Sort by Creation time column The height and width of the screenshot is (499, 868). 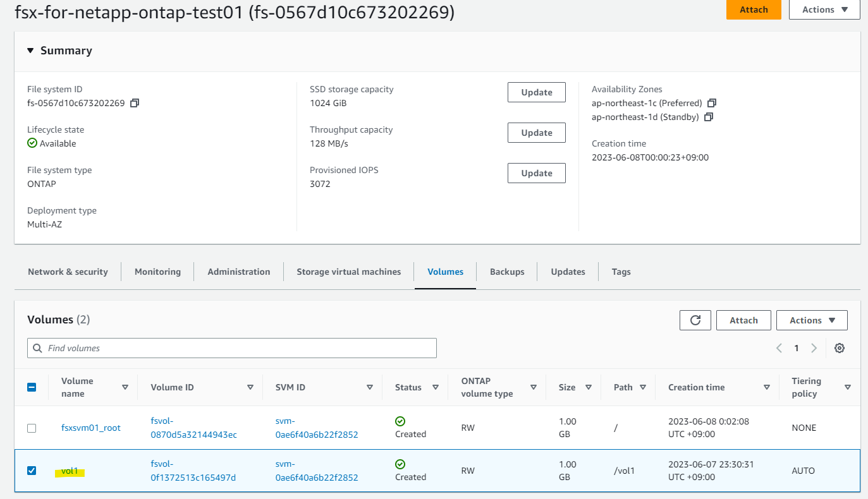tap(766, 387)
